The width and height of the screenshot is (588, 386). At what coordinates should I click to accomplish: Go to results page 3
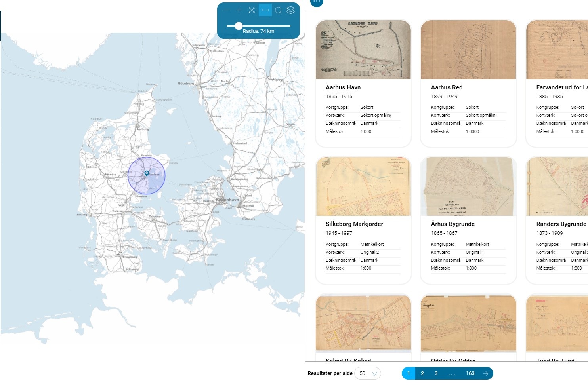click(436, 373)
